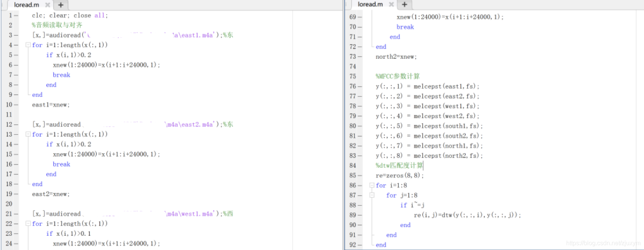Click 'if x(i,1)>0.1' on line 23
Image resolution: width=644 pixels, height=250 pixels.
click(69, 234)
